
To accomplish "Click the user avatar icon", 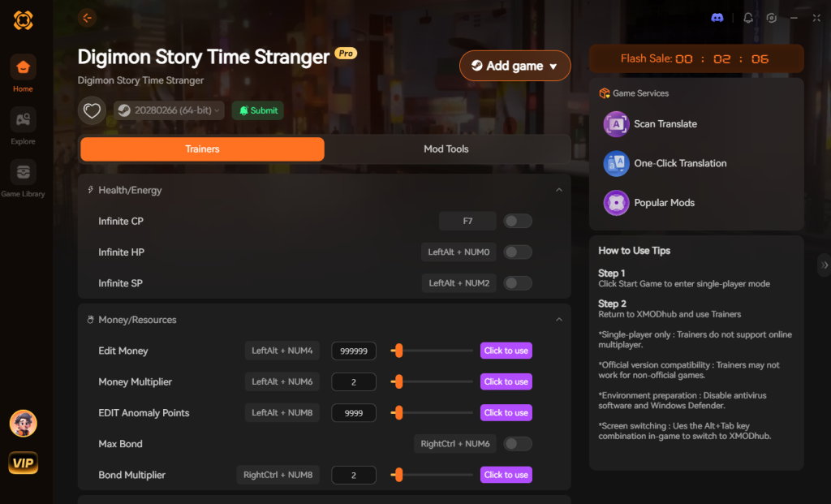I will [23, 424].
